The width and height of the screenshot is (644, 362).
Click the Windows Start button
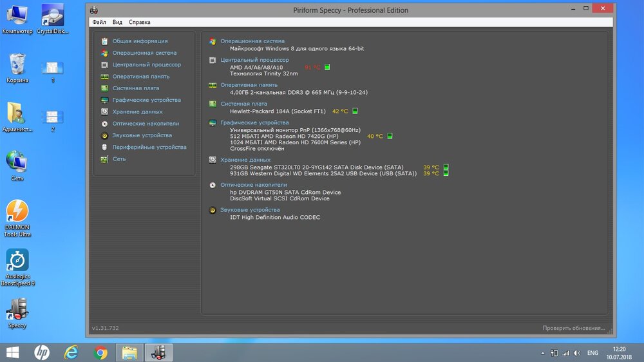click(x=12, y=352)
